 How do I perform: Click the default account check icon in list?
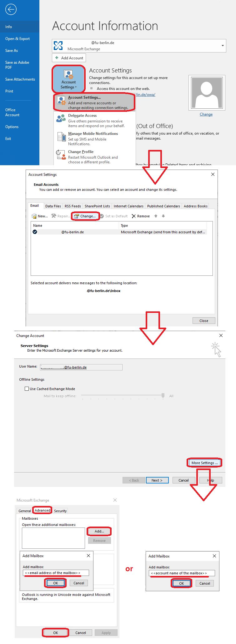tap(35, 232)
